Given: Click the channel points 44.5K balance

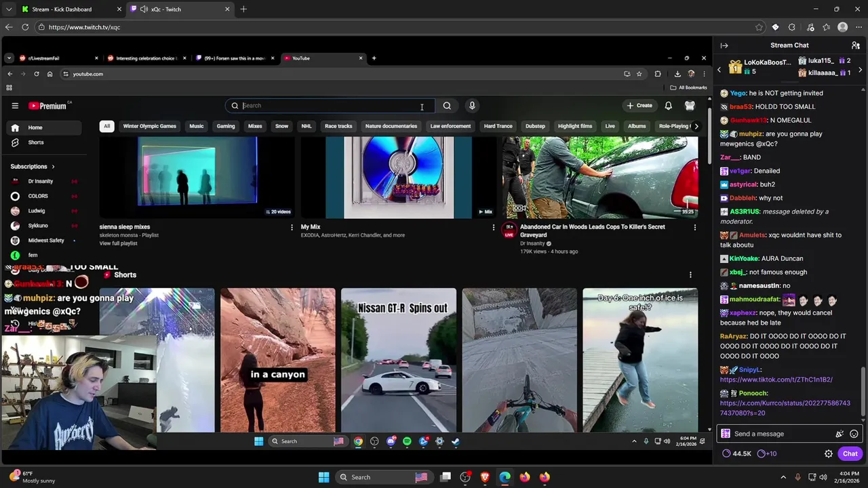Looking at the screenshot, I should point(736,453).
